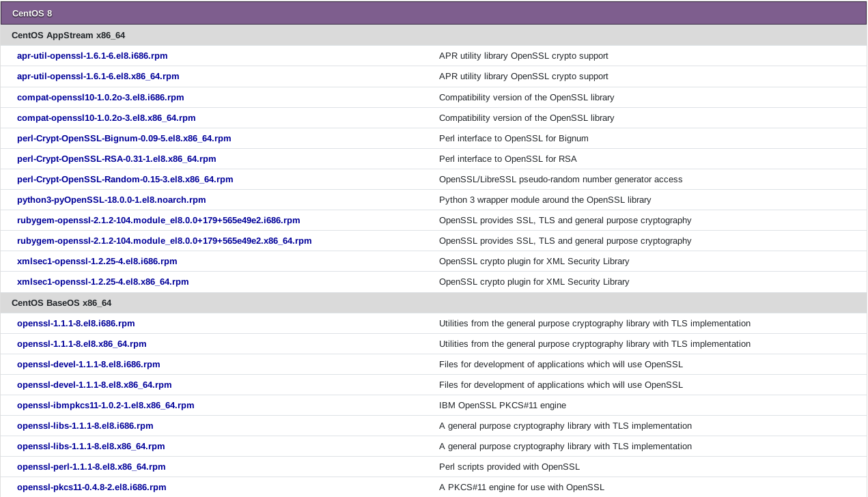Open openssl-devel-1.1.1-8.el8.i686.rpm link
This screenshot has height=497, width=868.
click(89, 365)
